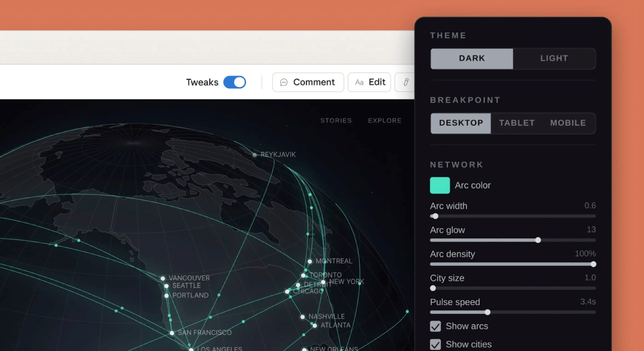Choose the MOBILE breakpoint
The width and height of the screenshot is (644, 351).
pos(568,123)
